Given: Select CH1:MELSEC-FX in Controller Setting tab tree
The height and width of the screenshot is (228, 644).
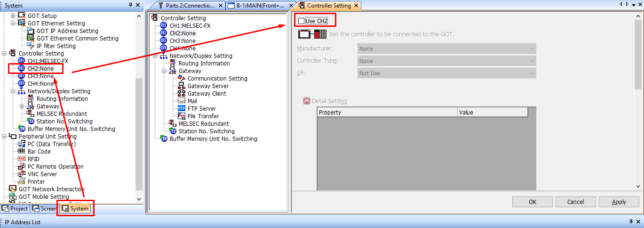Looking at the screenshot, I should [x=190, y=26].
